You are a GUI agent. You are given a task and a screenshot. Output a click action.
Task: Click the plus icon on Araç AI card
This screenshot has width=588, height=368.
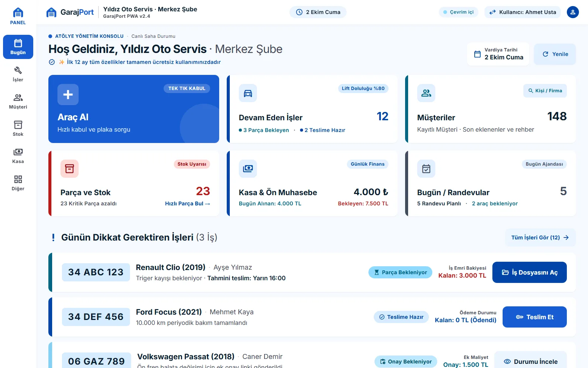(68, 95)
